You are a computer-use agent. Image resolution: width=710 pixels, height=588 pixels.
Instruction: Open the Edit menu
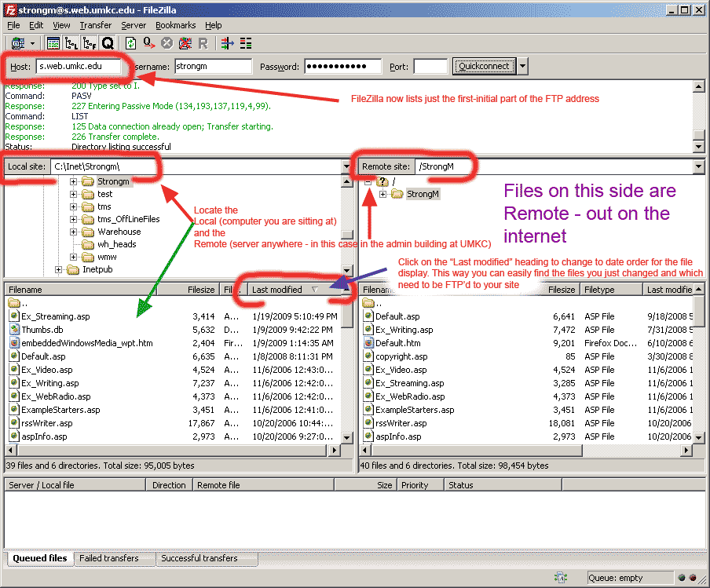pyautogui.click(x=36, y=25)
